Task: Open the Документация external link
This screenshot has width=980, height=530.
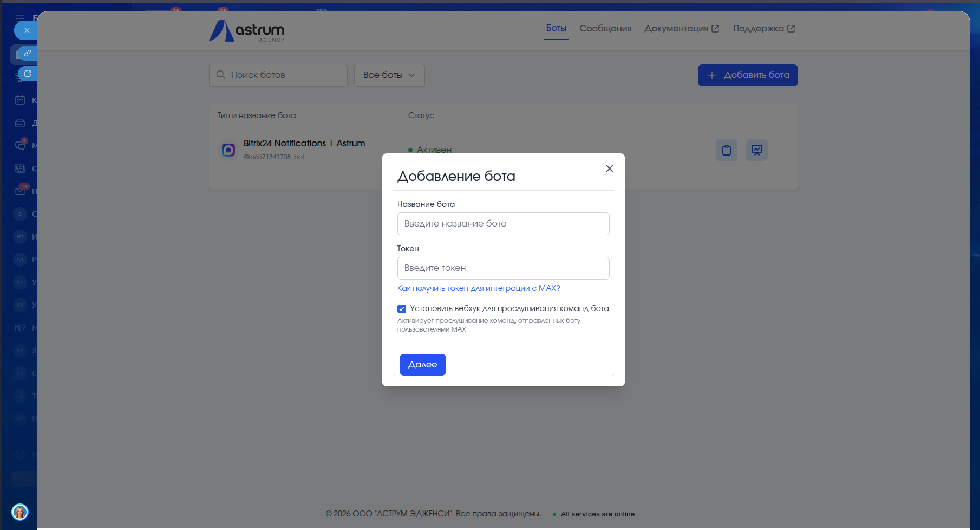Action: click(682, 28)
